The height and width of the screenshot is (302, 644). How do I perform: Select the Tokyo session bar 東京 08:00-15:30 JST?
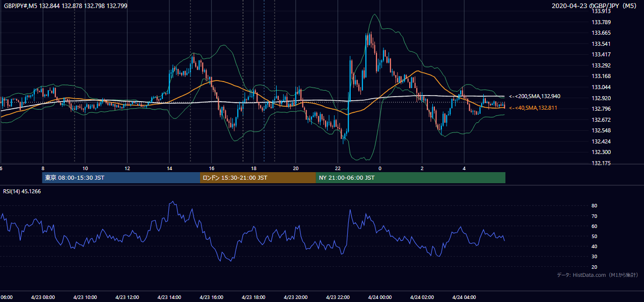121,178
